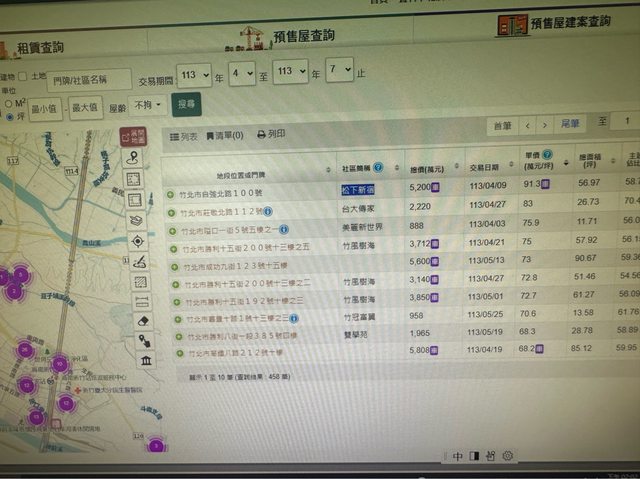Click the locate target crosshair map icon
This screenshot has width=640, height=479.
(137, 241)
